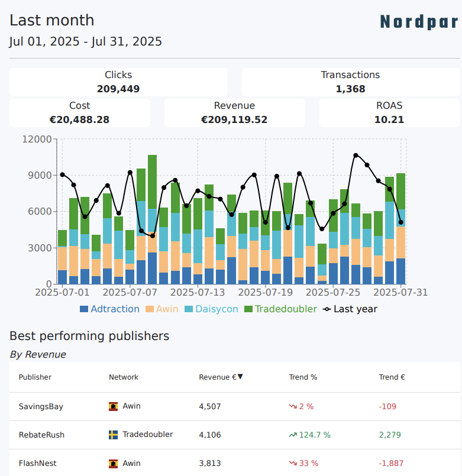The width and height of the screenshot is (462, 476).
Task: Click the SavingsBay publisher name
Action: click(41, 406)
